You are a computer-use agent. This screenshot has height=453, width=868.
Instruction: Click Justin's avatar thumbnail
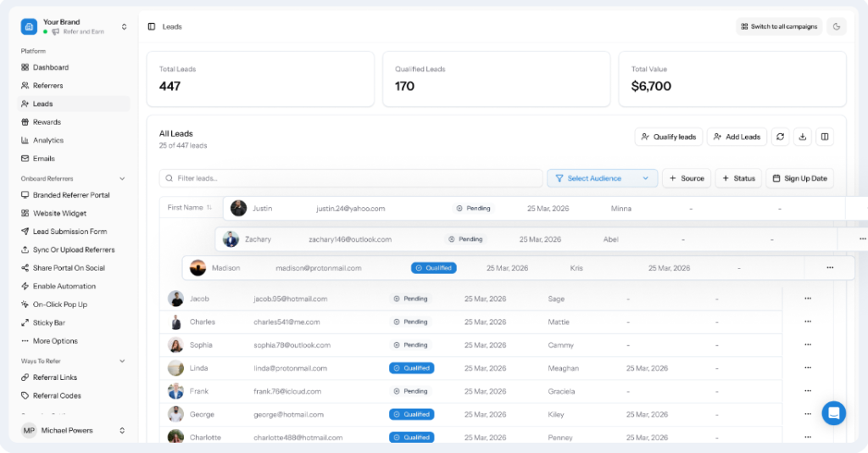point(238,208)
